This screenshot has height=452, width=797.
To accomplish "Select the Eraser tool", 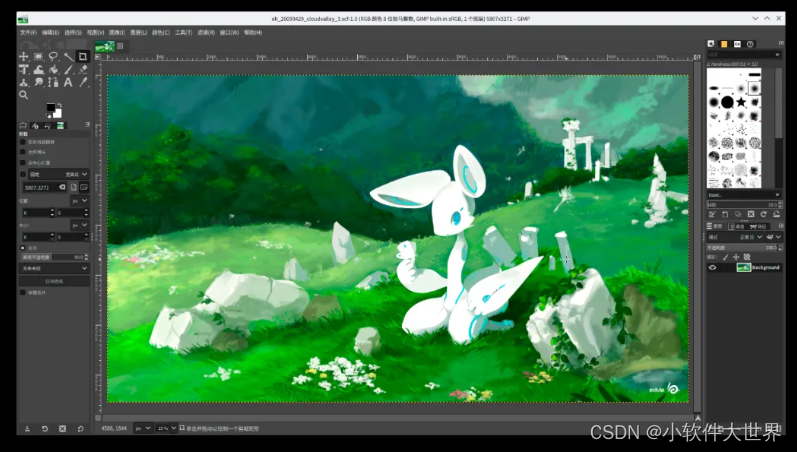I will pyautogui.click(x=83, y=70).
